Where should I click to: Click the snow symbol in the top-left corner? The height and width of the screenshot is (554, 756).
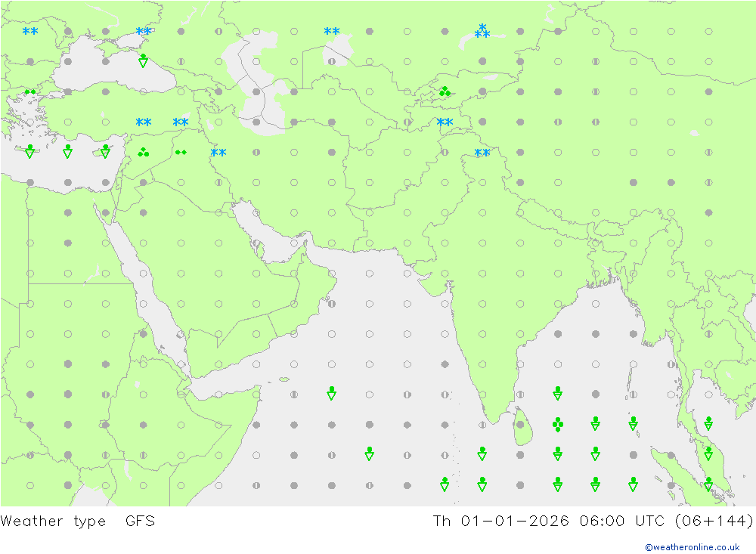tap(30, 31)
